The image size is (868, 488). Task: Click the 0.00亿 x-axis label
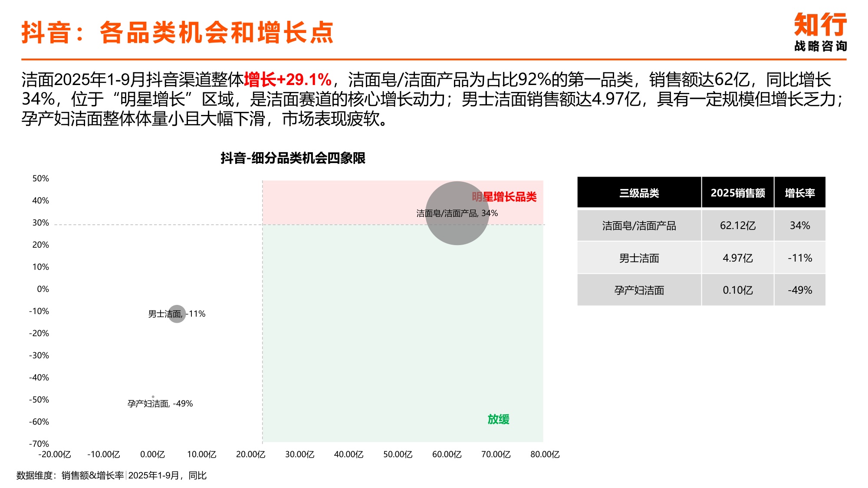coord(153,454)
